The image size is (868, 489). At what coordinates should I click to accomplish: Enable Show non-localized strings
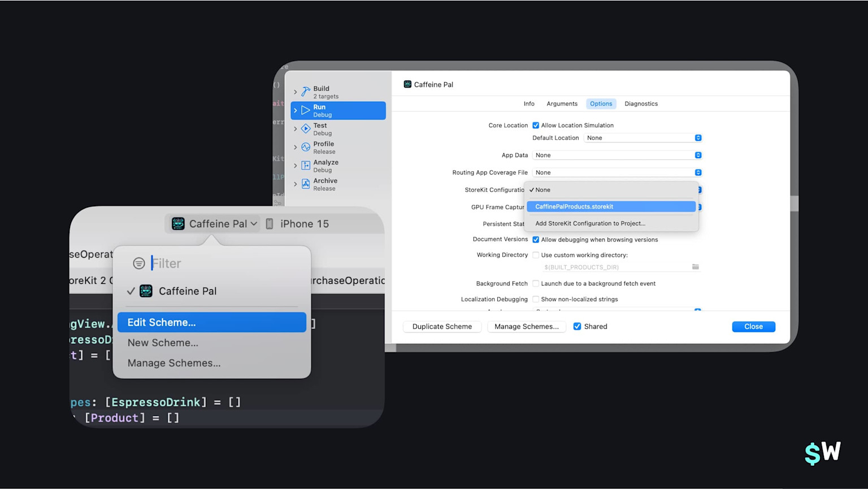point(536,299)
